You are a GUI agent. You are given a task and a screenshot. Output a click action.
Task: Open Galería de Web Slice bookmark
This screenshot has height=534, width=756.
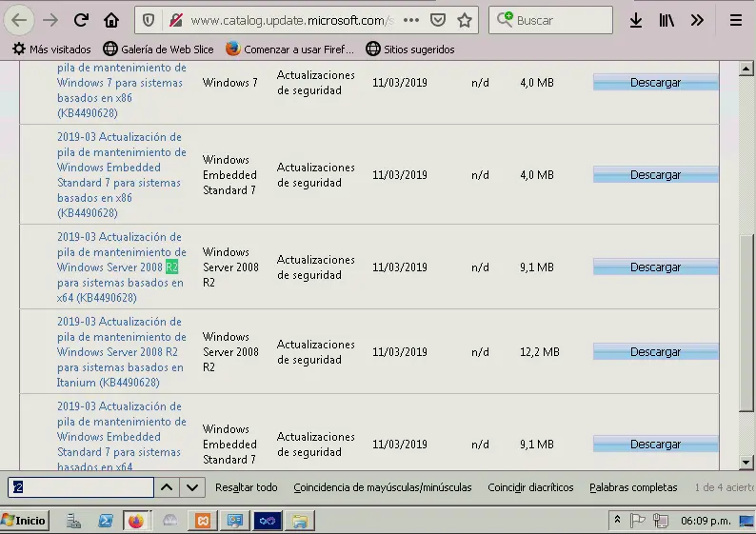pyautogui.click(x=159, y=49)
